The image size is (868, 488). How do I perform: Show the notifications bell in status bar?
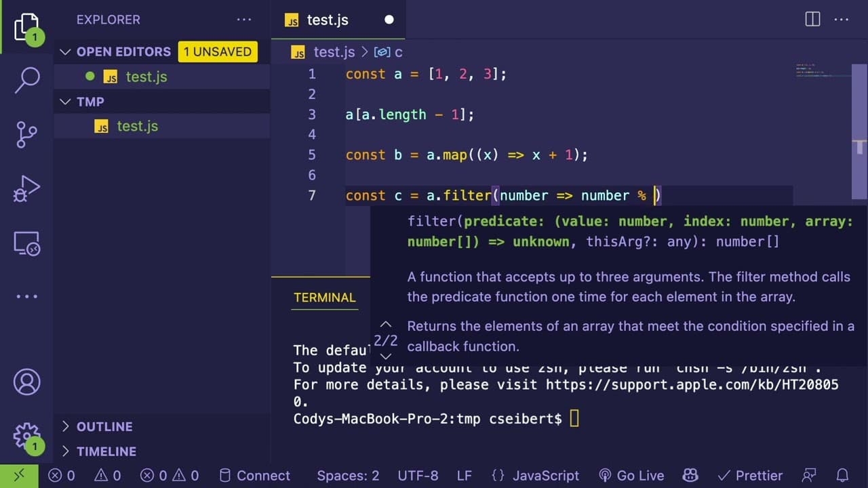842,475
